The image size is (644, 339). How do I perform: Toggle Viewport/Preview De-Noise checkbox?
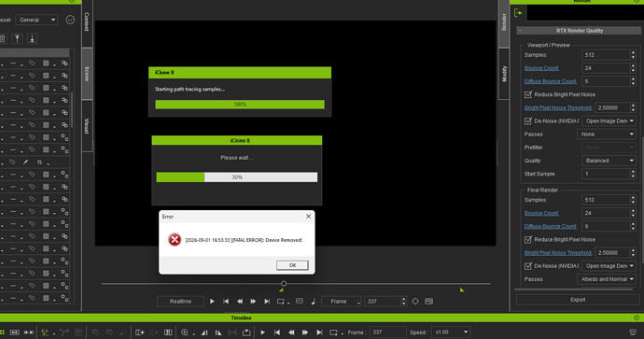tap(528, 120)
